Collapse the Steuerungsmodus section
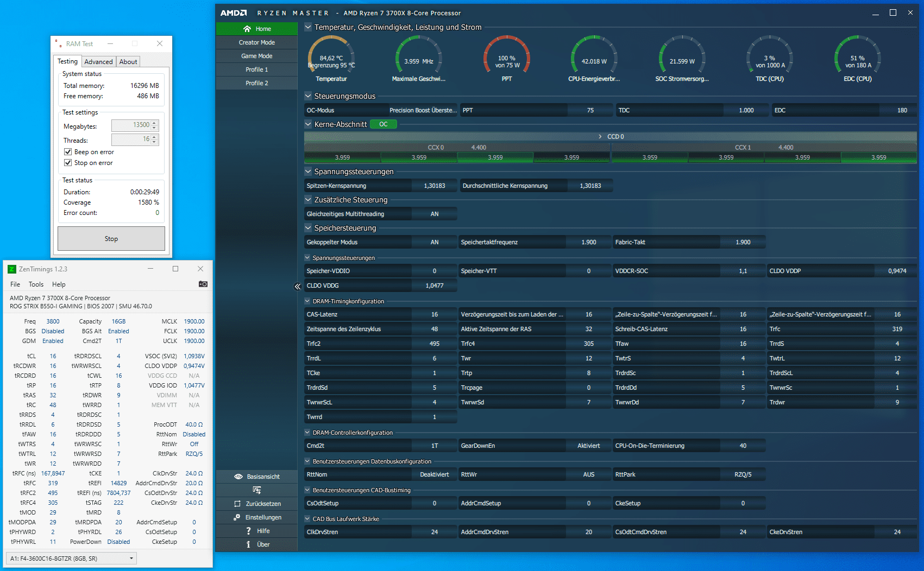 tap(308, 96)
